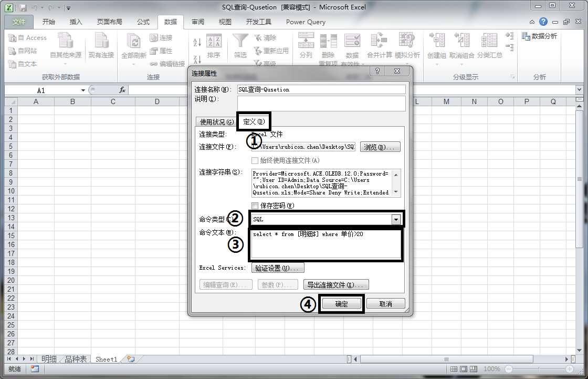Open 数据分析 data analysis tool
The image size is (588, 379).
540,36
